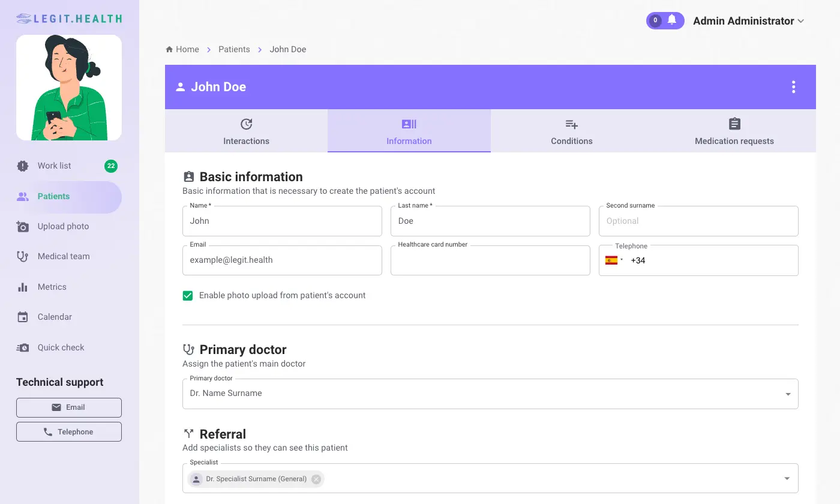This screenshot has height=504, width=840.
Task: Open the Conditions tab
Action: pyautogui.click(x=571, y=131)
